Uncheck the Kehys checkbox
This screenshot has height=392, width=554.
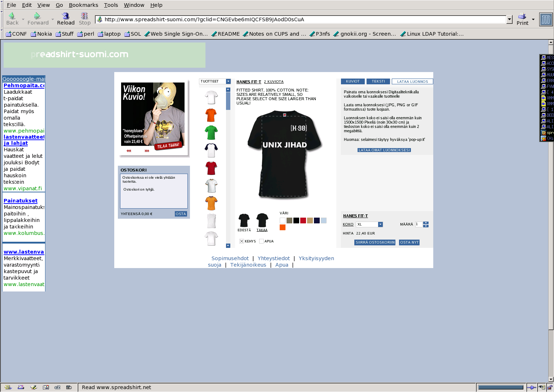pos(242,241)
